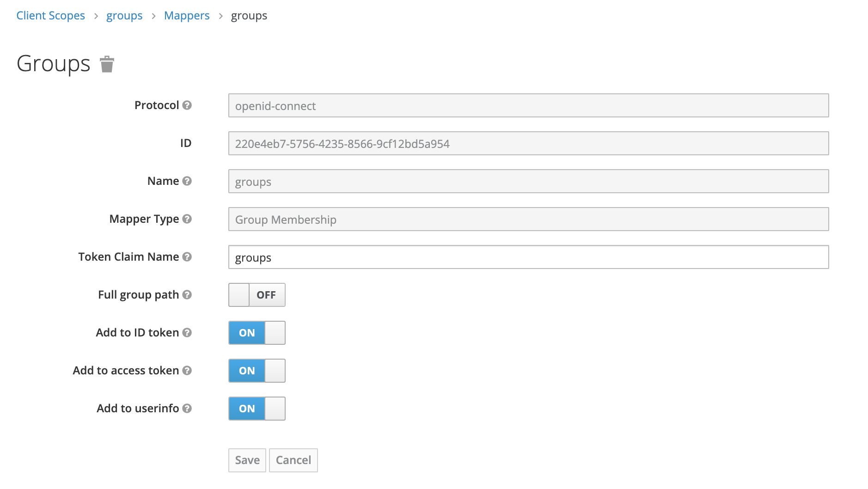Screen dimensions: 868x489
Task: Click the Token Claim Name input field
Action: pos(528,257)
